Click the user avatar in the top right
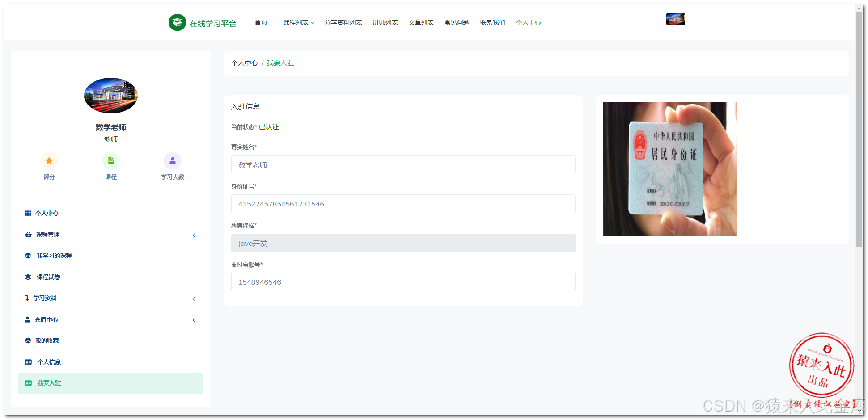 pos(675,19)
